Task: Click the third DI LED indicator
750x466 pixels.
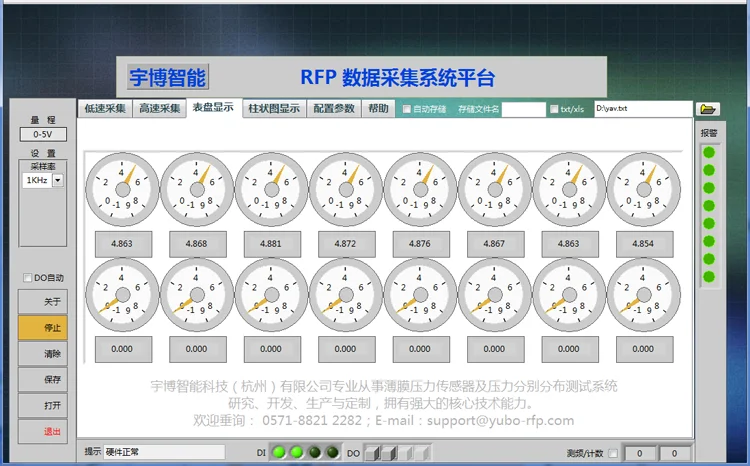Action: tap(315, 452)
